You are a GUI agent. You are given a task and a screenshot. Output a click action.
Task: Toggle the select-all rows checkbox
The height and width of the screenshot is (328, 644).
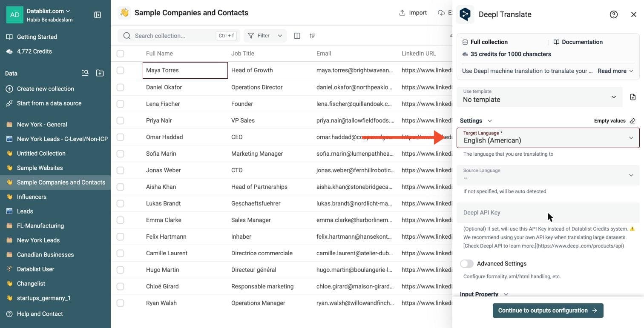click(121, 54)
